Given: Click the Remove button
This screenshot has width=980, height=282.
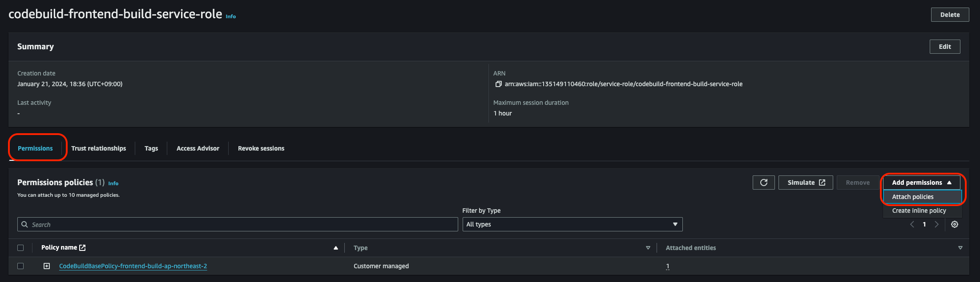Looking at the screenshot, I should 858,183.
